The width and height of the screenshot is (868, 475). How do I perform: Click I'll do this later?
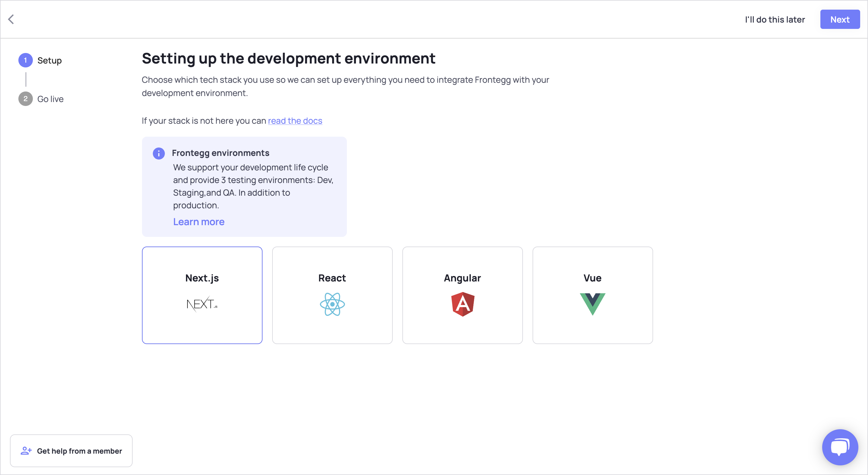point(775,20)
